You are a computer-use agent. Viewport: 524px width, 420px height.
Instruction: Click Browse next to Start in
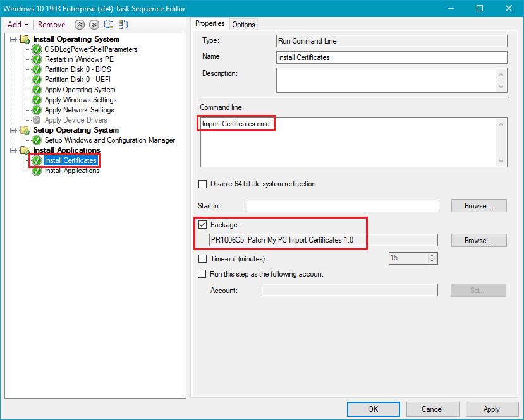(478, 206)
